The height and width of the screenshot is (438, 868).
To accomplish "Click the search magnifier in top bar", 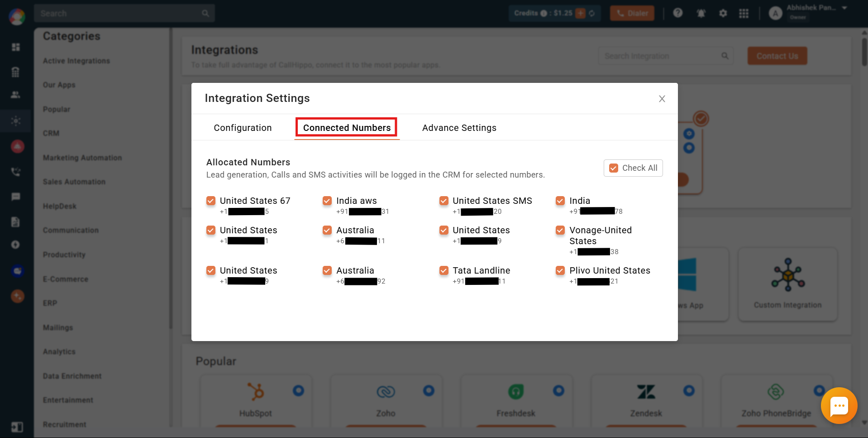I will point(205,13).
